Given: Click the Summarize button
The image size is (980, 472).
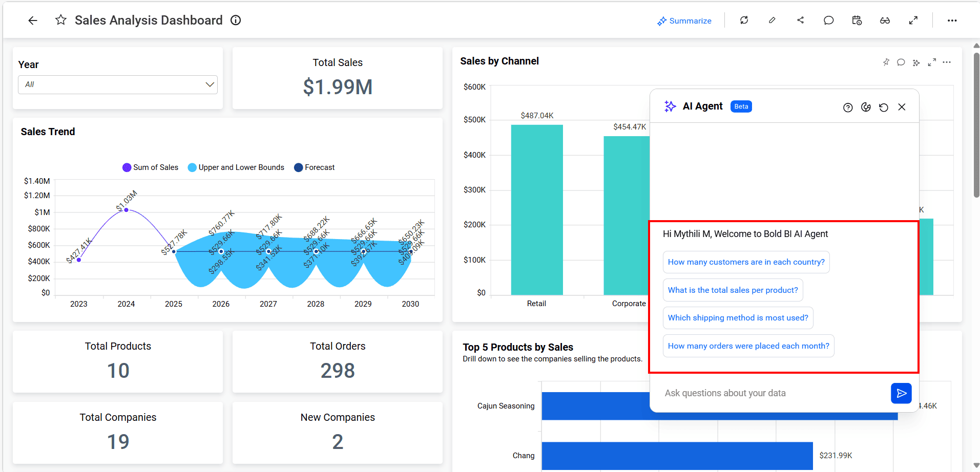Looking at the screenshot, I should pyautogui.click(x=684, y=21).
